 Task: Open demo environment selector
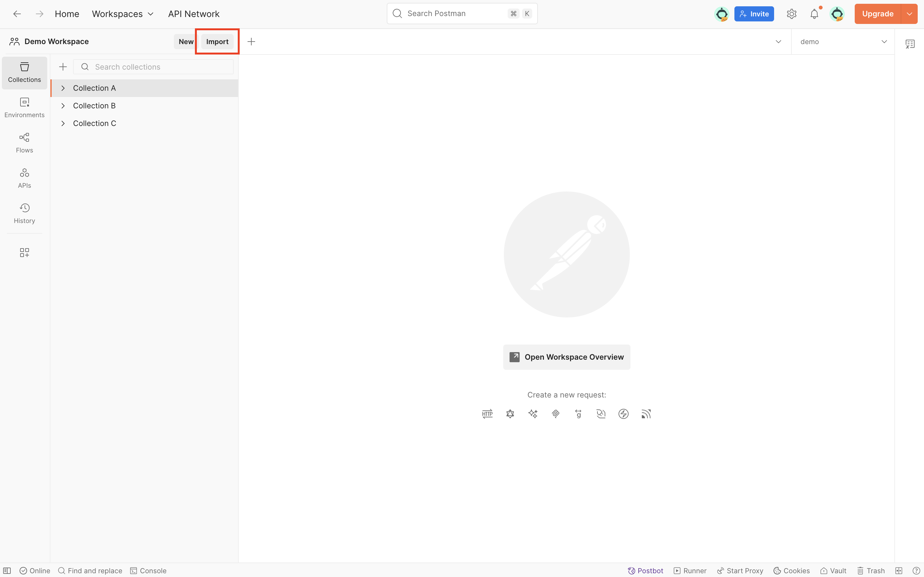843,42
